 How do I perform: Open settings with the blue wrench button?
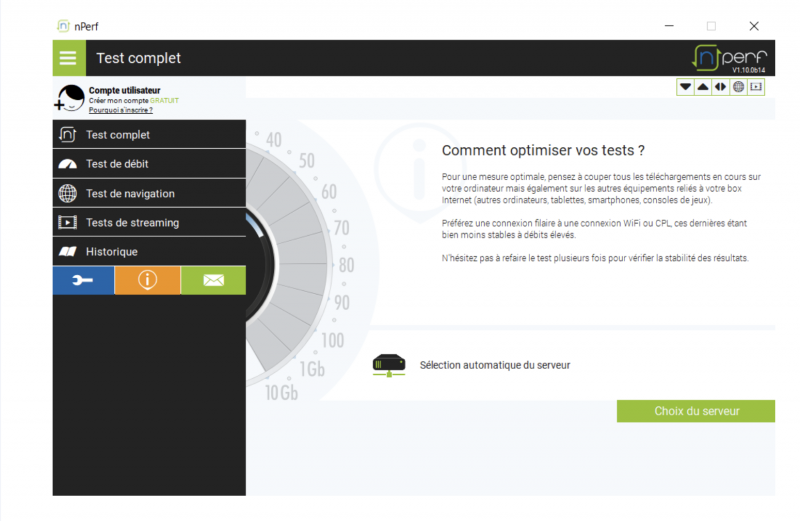coord(83,280)
